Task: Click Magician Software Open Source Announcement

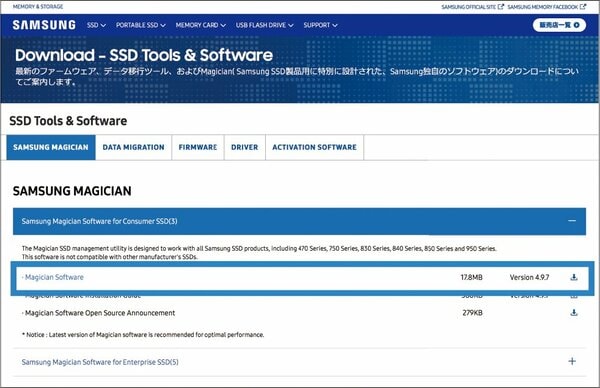Action: coord(100,313)
